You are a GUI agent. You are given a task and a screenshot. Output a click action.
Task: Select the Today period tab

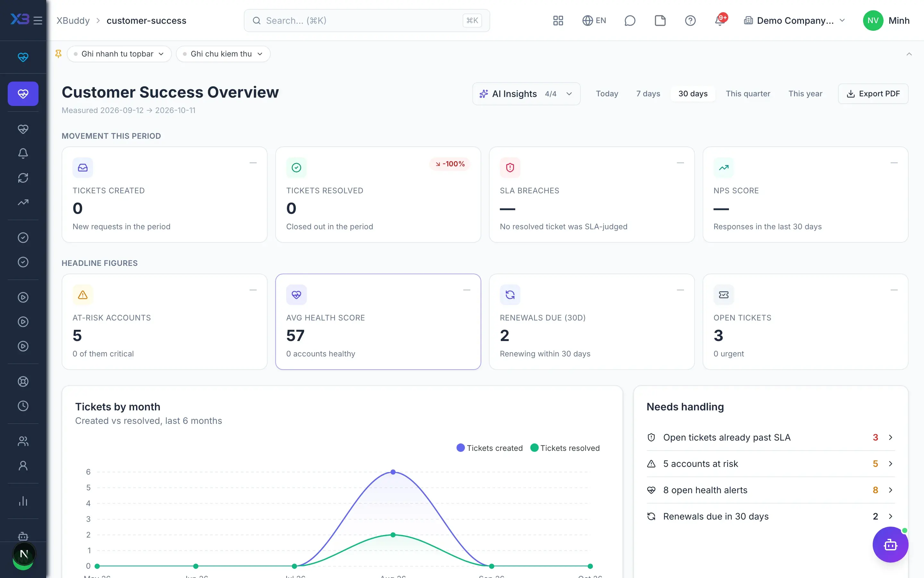pos(607,94)
